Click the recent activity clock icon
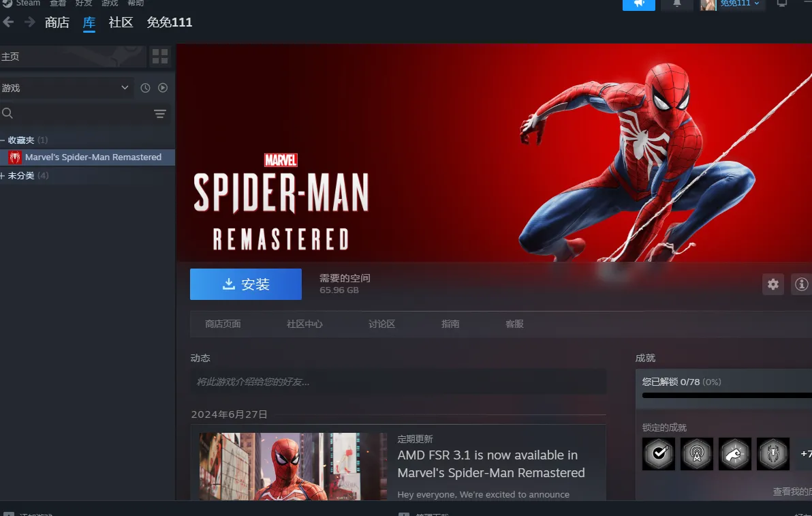The height and width of the screenshot is (516, 812). (x=145, y=88)
